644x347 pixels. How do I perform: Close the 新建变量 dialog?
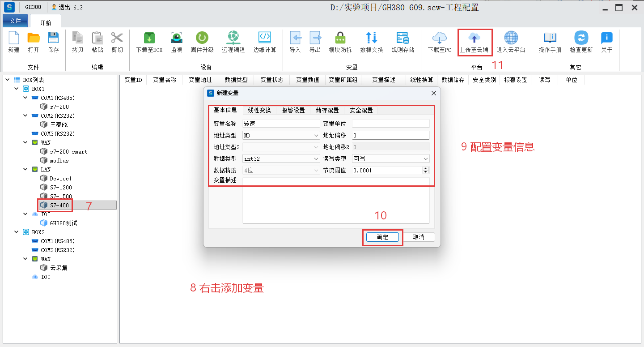433,93
